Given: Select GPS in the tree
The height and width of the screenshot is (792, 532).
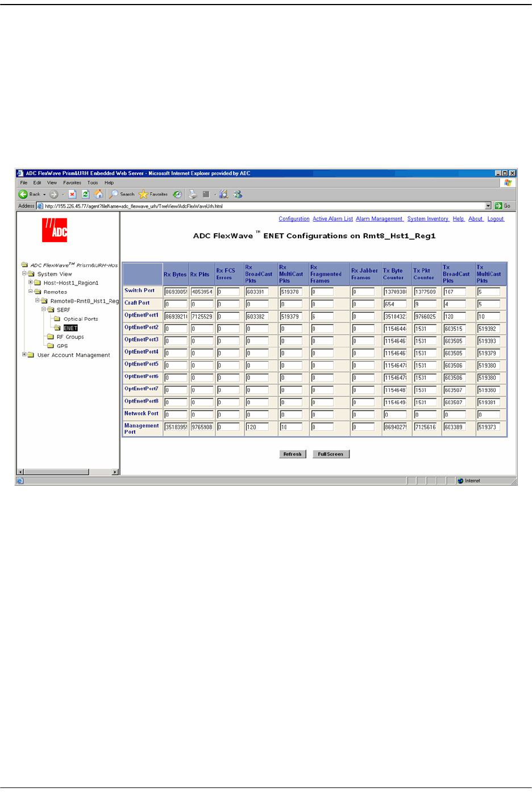Looking at the screenshot, I should point(62,346).
